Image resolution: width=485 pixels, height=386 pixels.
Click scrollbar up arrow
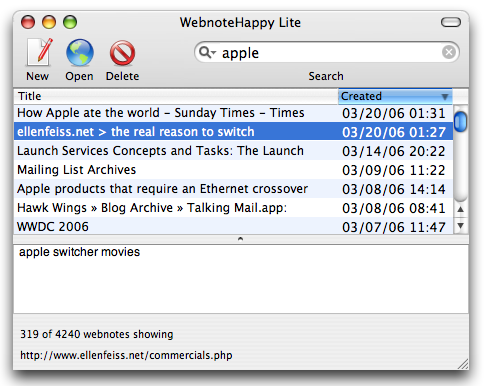click(461, 209)
